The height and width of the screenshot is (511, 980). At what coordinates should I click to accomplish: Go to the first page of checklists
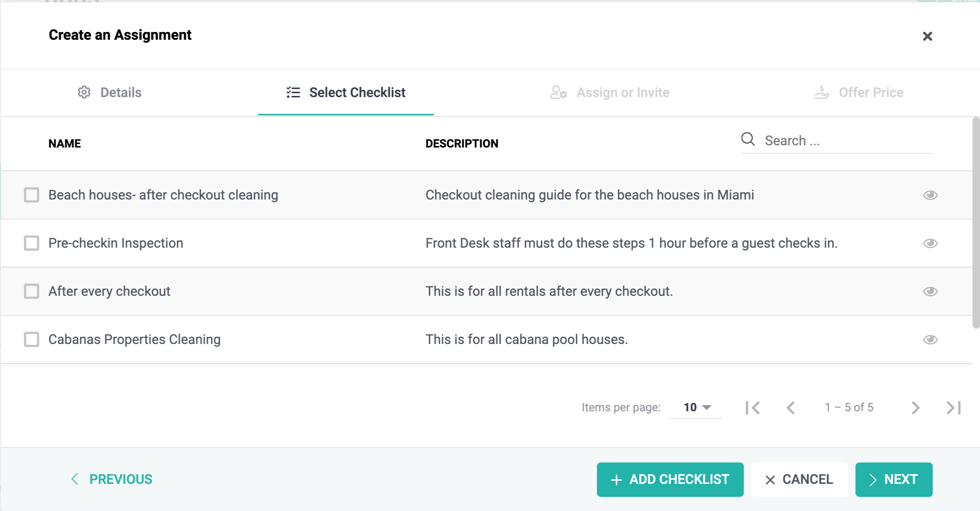[x=752, y=407]
